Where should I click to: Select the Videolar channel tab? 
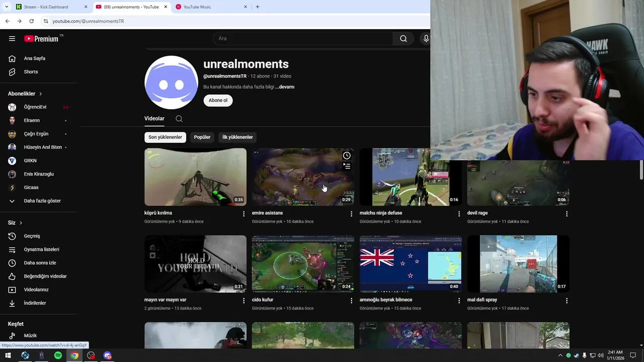pos(154,119)
